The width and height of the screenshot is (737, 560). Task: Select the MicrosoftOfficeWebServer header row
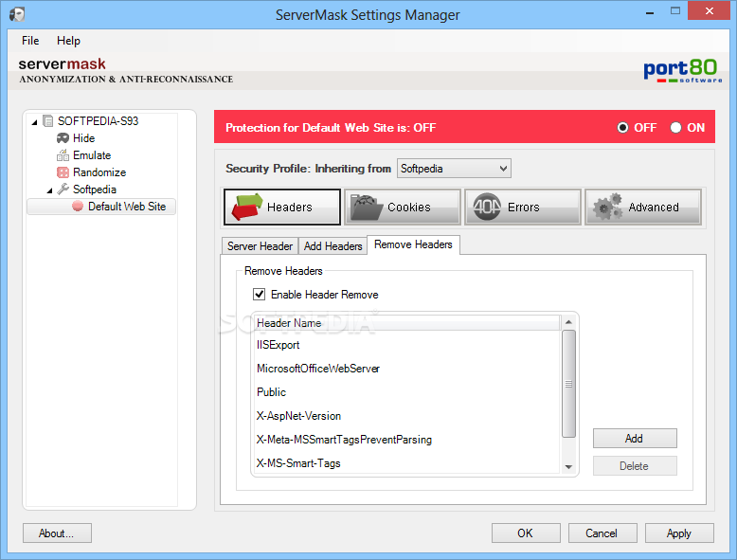point(407,369)
